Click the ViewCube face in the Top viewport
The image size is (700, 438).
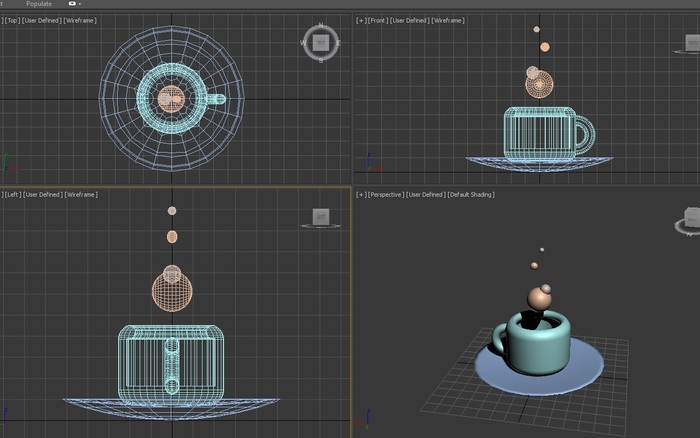coord(320,42)
